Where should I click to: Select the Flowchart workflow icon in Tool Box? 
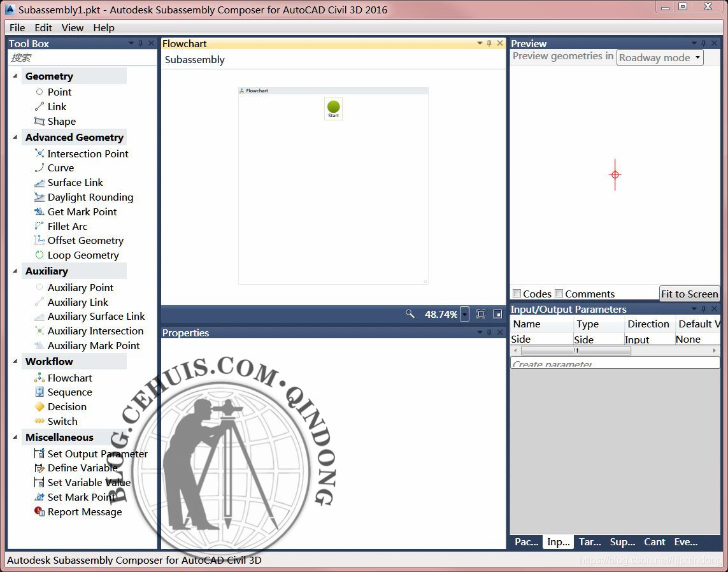point(39,378)
